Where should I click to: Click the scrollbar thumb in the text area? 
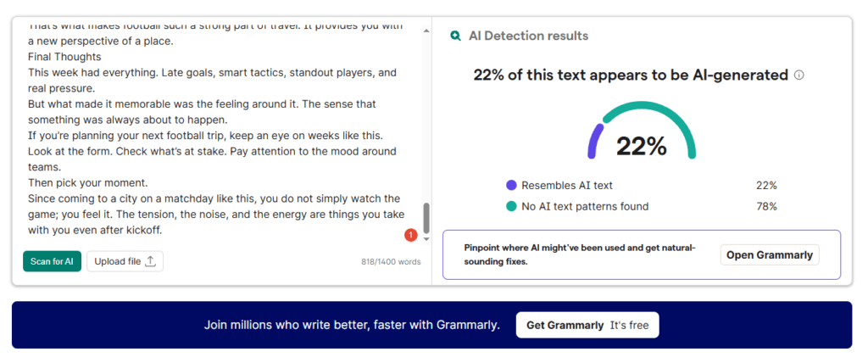coord(426,218)
